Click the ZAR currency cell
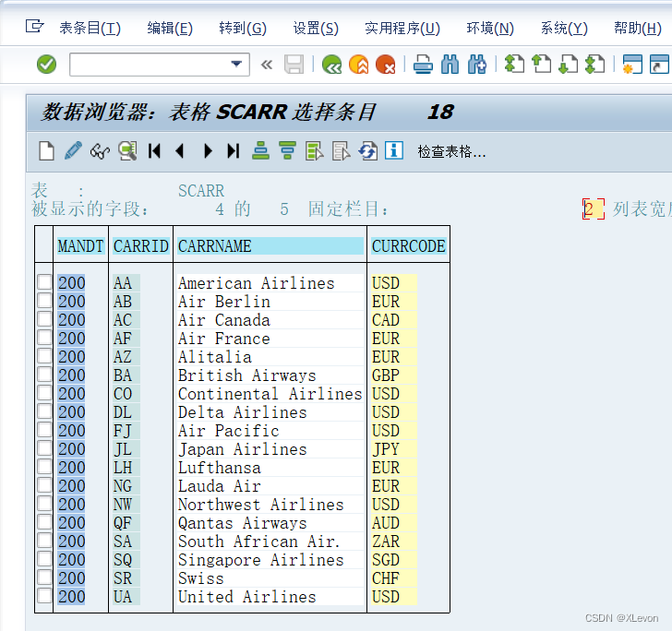Screen dimensions: 672x631 click(x=394, y=542)
